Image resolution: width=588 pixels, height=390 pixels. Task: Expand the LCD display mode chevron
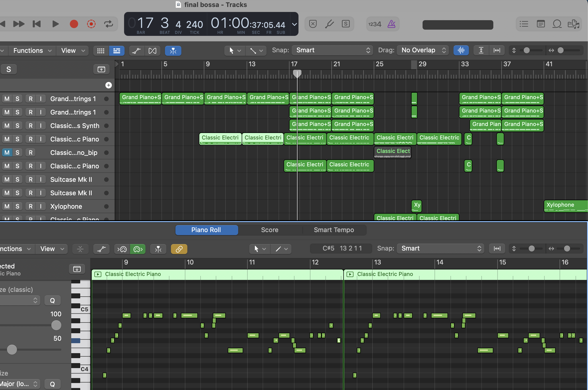click(294, 24)
